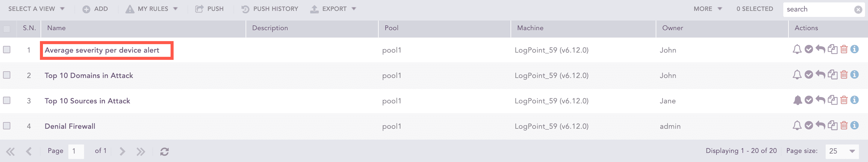Image resolution: width=868 pixels, height=162 pixels.
Task: Open the More menu
Action: [707, 9]
